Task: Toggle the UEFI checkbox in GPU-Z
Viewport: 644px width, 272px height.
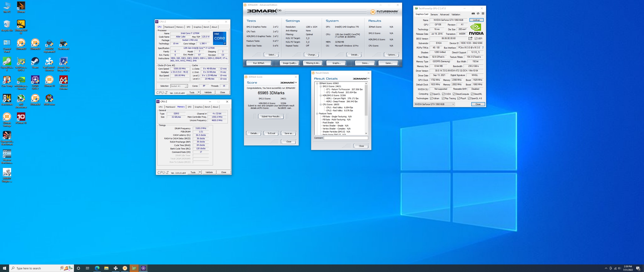Action: pyautogui.click(x=476, y=39)
